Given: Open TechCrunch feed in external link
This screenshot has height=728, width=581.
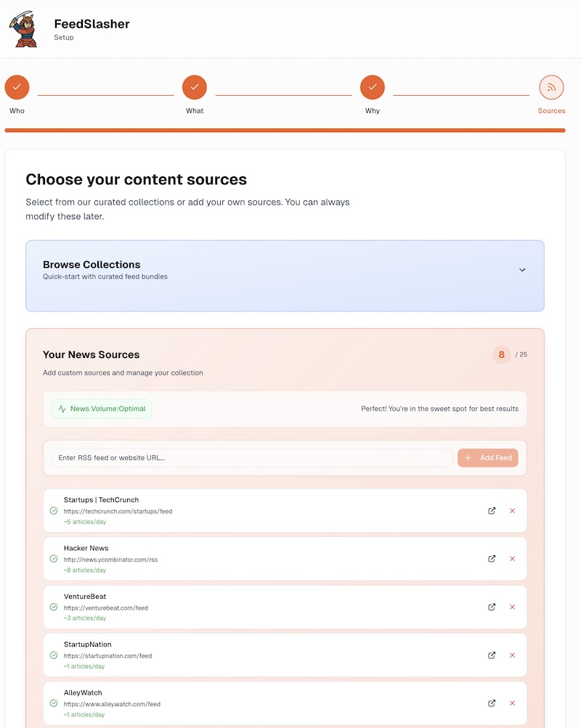Looking at the screenshot, I should (492, 511).
